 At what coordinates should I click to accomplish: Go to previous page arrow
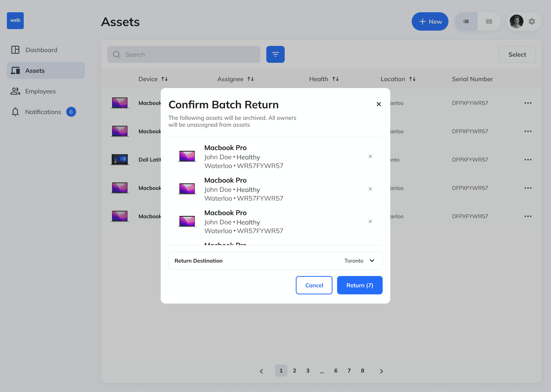tap(261, 371)
